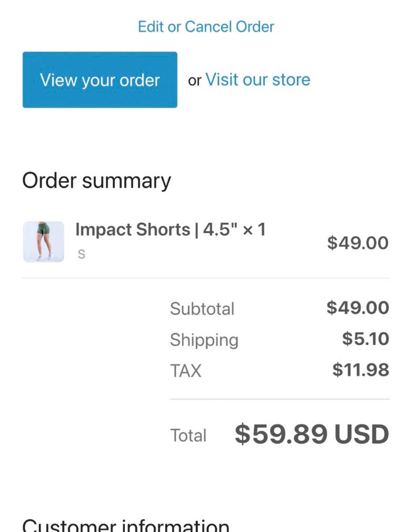Select the Subtotal label
The width and height of the screenshot is (408, 532).
202,309
